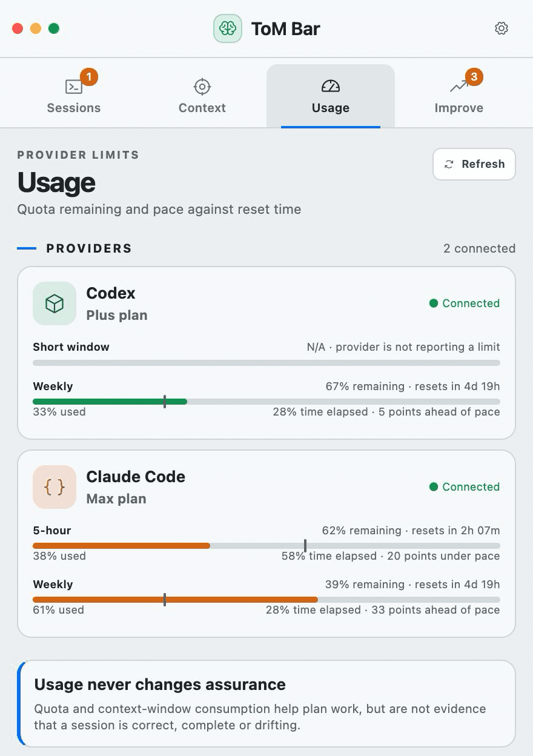Click the Improve trending chart icon

(x=459, y=87)
